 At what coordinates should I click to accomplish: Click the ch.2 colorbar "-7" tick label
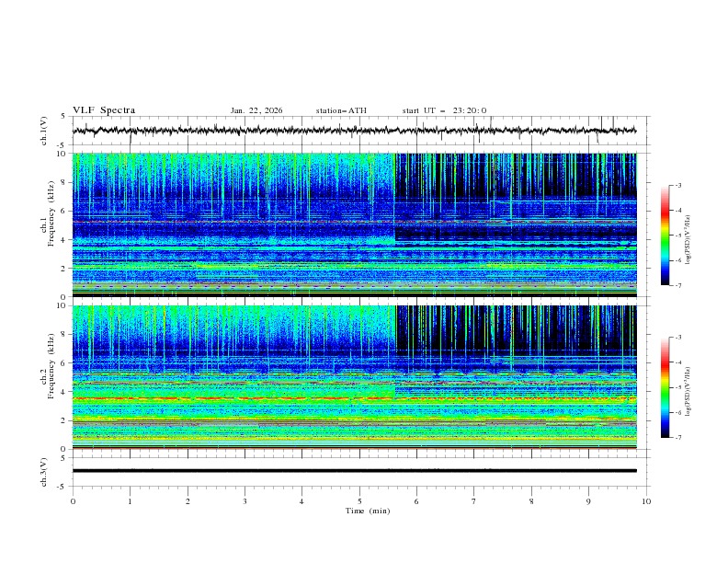678,438
